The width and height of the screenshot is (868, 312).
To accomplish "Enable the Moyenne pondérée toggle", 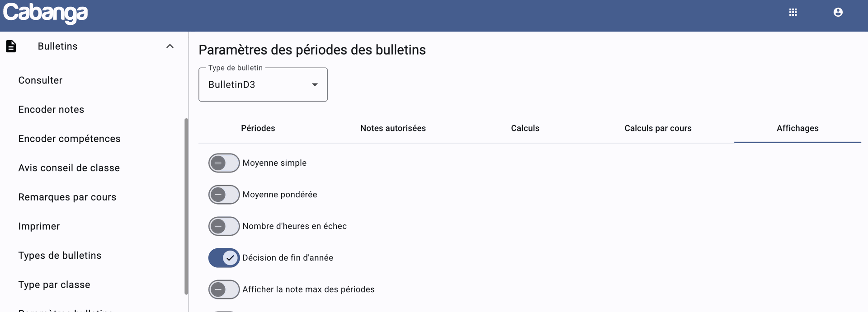I will (x=224, y=195).
